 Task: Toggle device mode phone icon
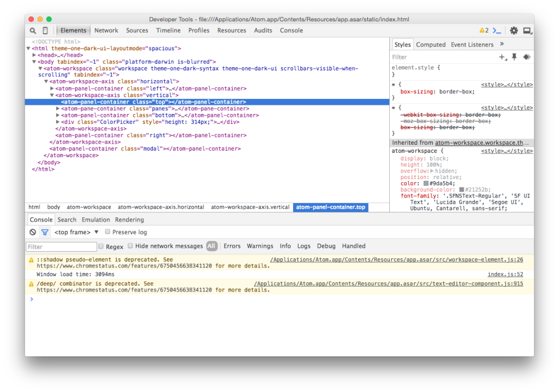[45, 31]
